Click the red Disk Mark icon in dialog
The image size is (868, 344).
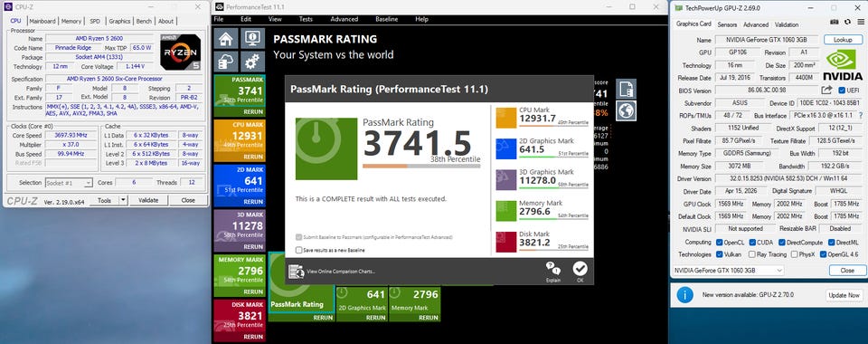coord(506,242)
